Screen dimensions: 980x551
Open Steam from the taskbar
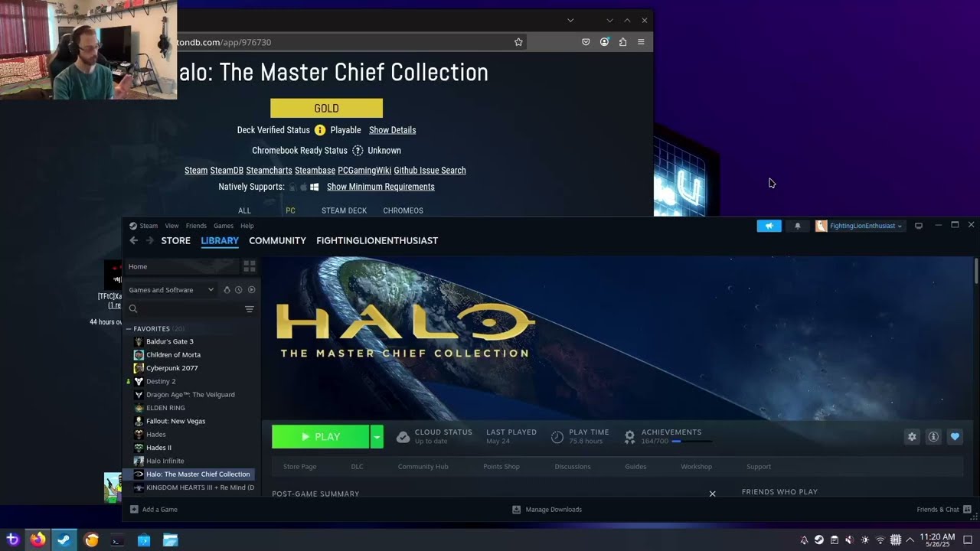pyautogui.click(x=64, y=540)
